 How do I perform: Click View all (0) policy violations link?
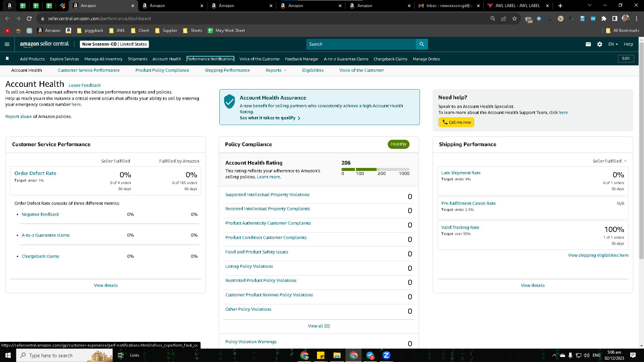pyautogui.click(x=319, y=326)
